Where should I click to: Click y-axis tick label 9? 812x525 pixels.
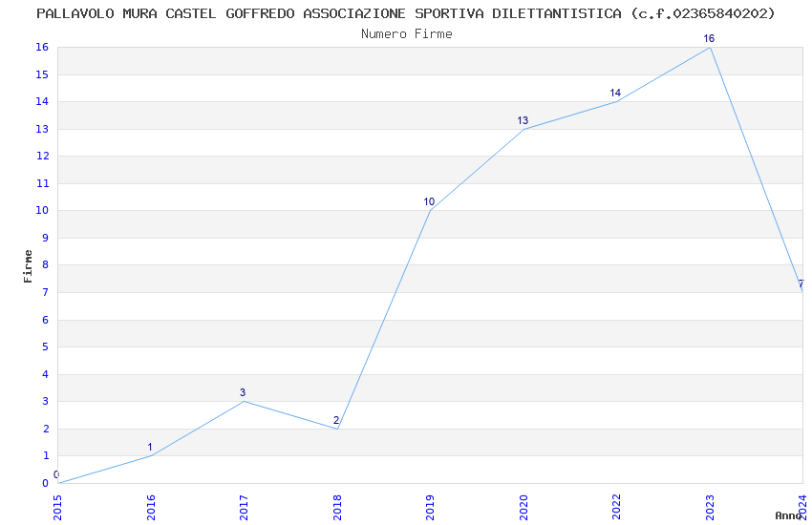click(45, 238)
